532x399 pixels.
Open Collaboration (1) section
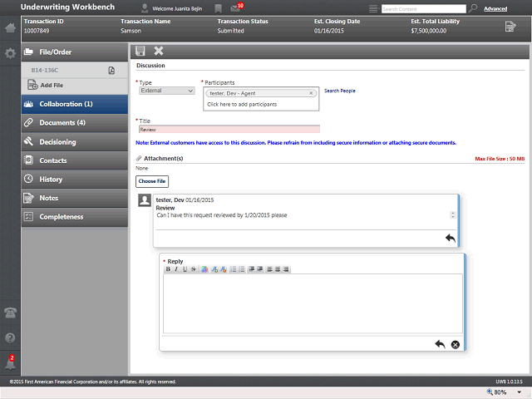coord(75,104)
